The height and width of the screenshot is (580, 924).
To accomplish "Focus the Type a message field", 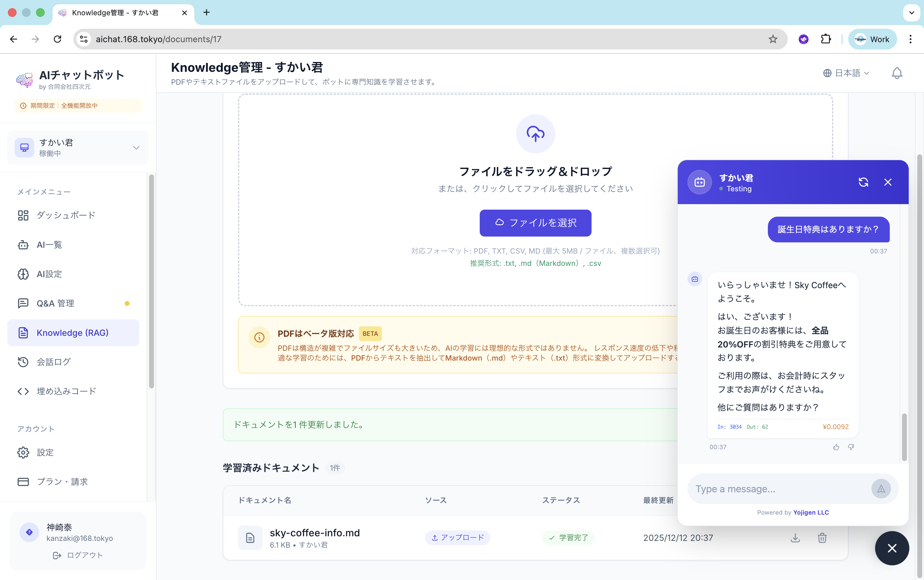I will [779, 489].
